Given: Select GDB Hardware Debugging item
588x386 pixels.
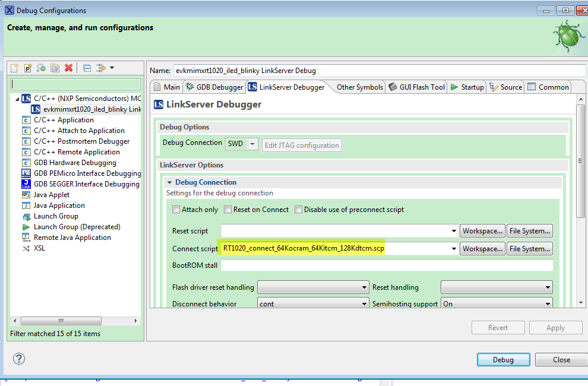Looking at the screenshot, I should pos(75,163).
